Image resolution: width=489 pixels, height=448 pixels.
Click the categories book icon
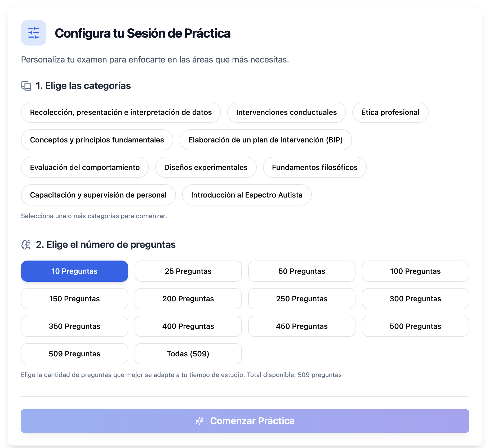click(26, 86)
